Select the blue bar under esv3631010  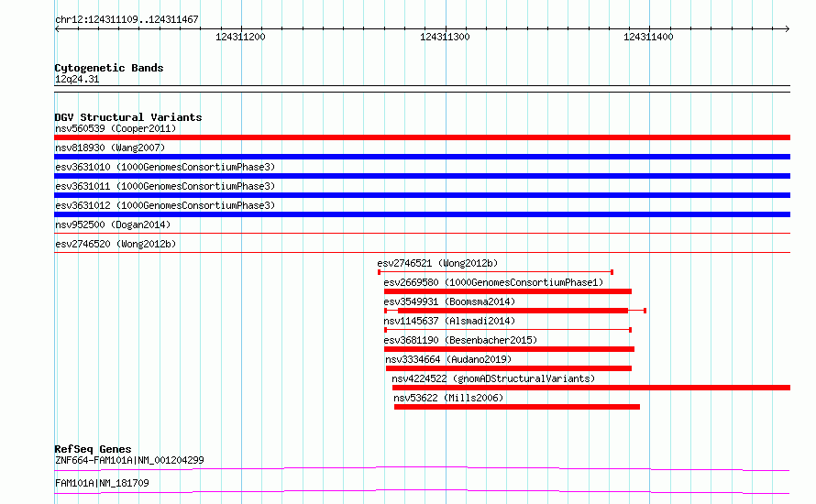422,176
